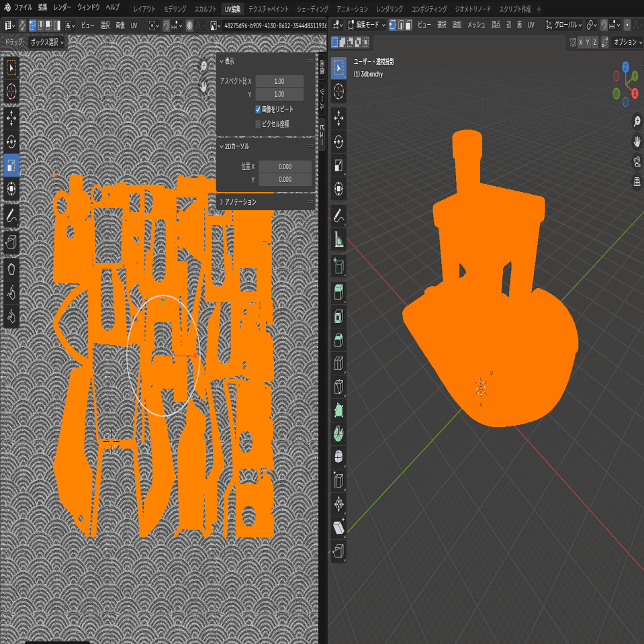Open the オプション dropdown
The width and height of the screenshot is (644, 644).
627,42
